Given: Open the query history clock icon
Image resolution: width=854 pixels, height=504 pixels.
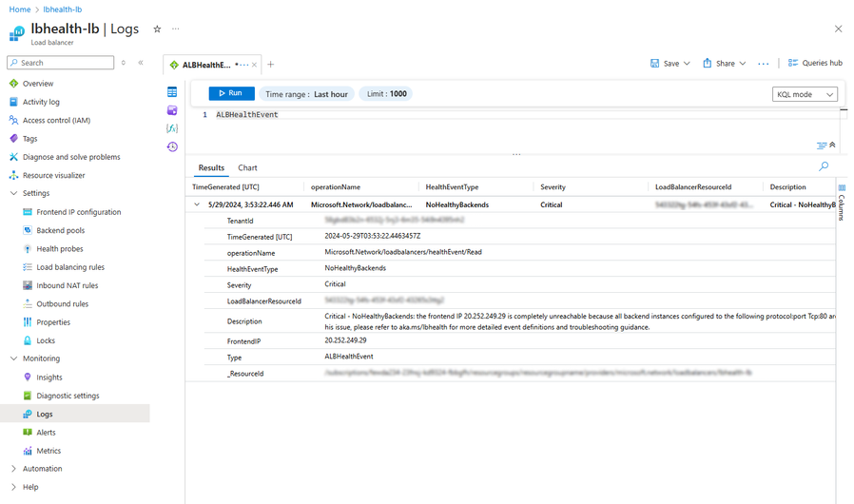Looking at the screenshot, I should click(x=172, y=146).
